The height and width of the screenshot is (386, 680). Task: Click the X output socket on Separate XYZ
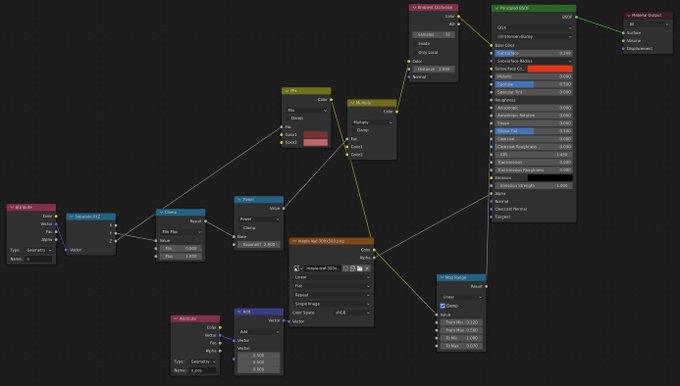tap(116, 225)
